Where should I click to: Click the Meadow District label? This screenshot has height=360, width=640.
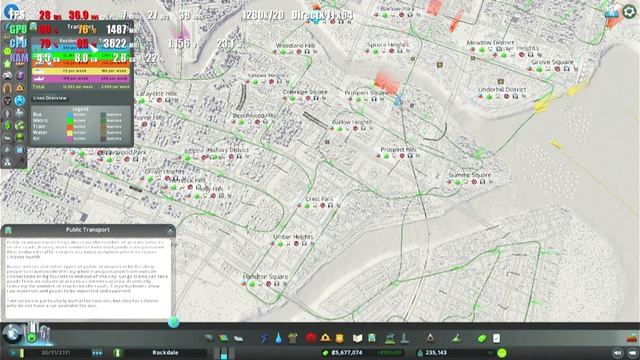tap(490, 42)
